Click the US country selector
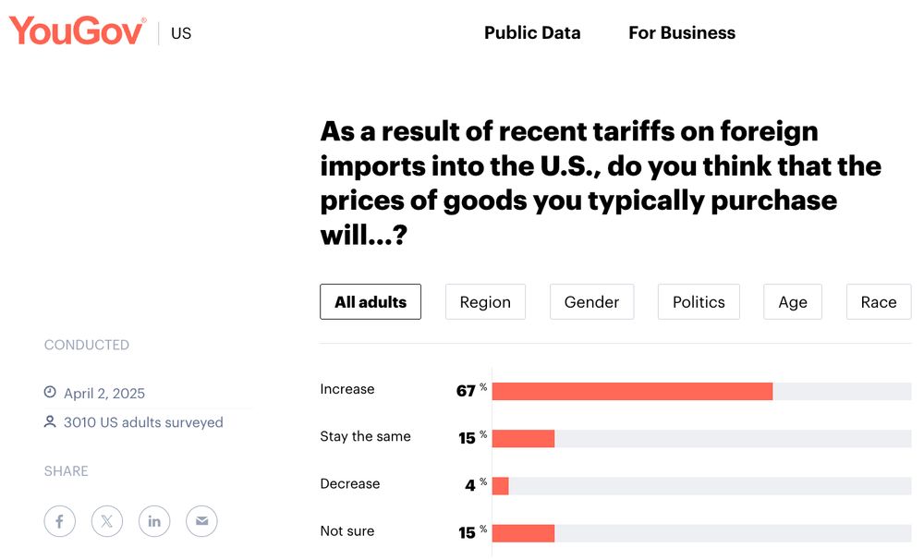924x560 pixels. pyautogui.click(x=181, y=33)
